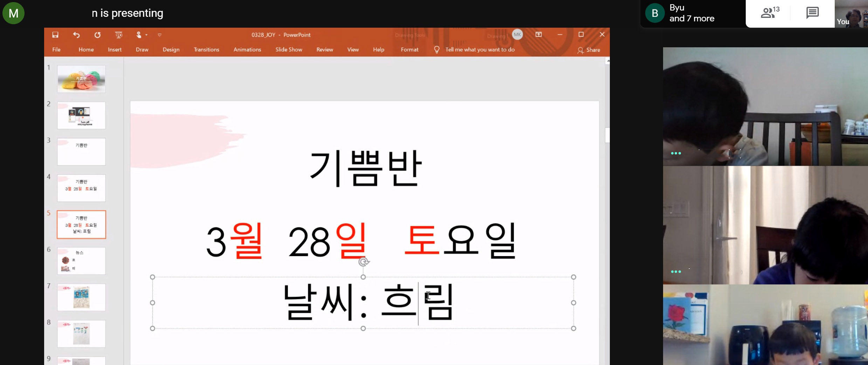The height and width of the screenshot is (365, 868).
Task: Open the Drawing Tools Format tab
Action: coord(409,50)
